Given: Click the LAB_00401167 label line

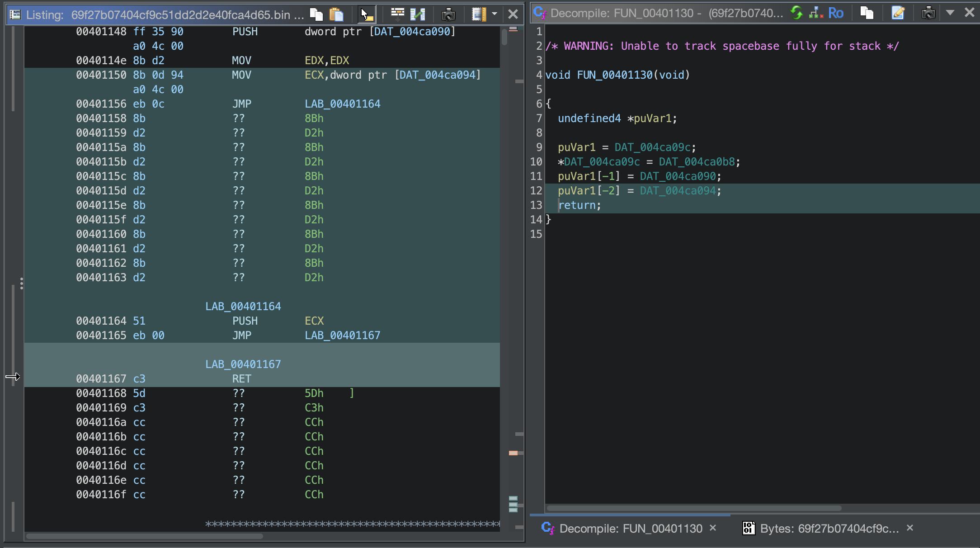Looking at the screenshot, I should coord(243,364).
